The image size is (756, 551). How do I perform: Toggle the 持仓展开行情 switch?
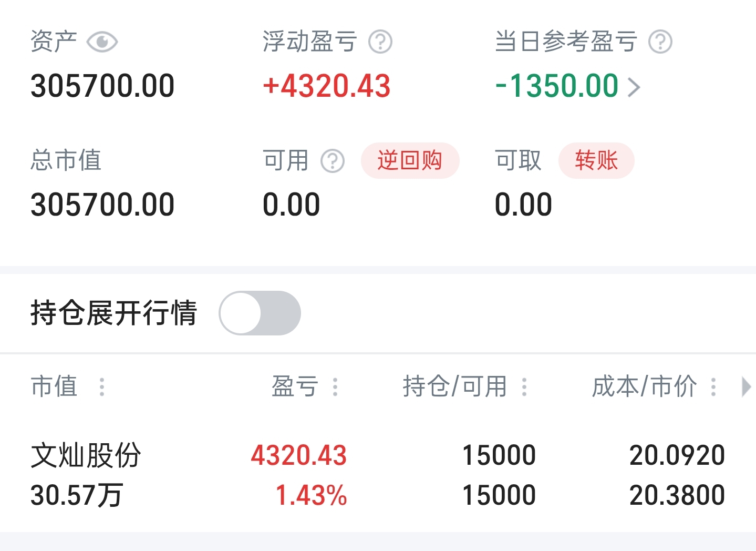[x=260, y=313]
